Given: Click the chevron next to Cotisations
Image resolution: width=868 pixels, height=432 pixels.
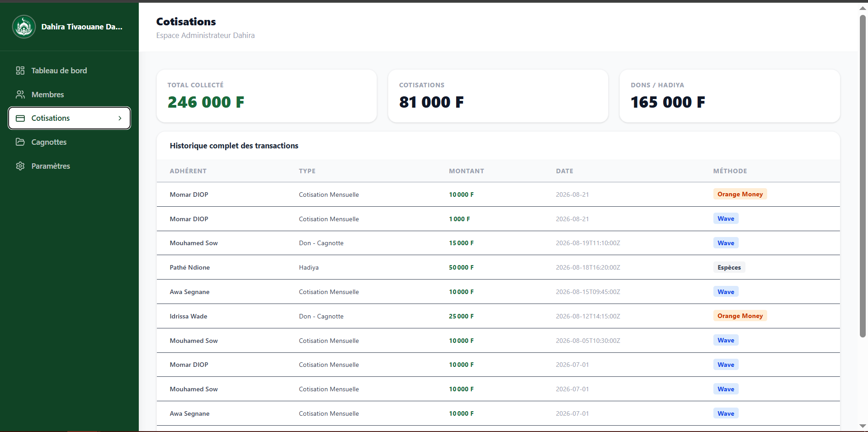Looking at the screenshot, I should (120, 118).
